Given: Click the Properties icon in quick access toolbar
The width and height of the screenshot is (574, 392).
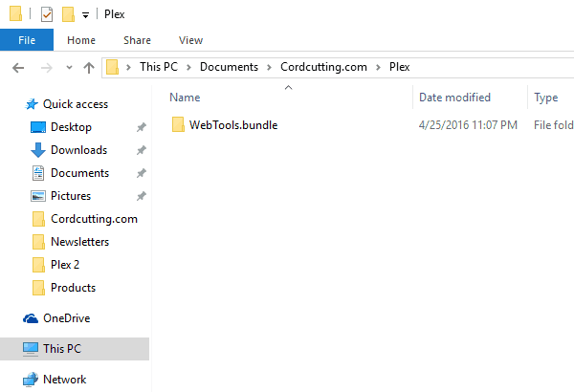Looking at the screenshot, I should [47, 14].
